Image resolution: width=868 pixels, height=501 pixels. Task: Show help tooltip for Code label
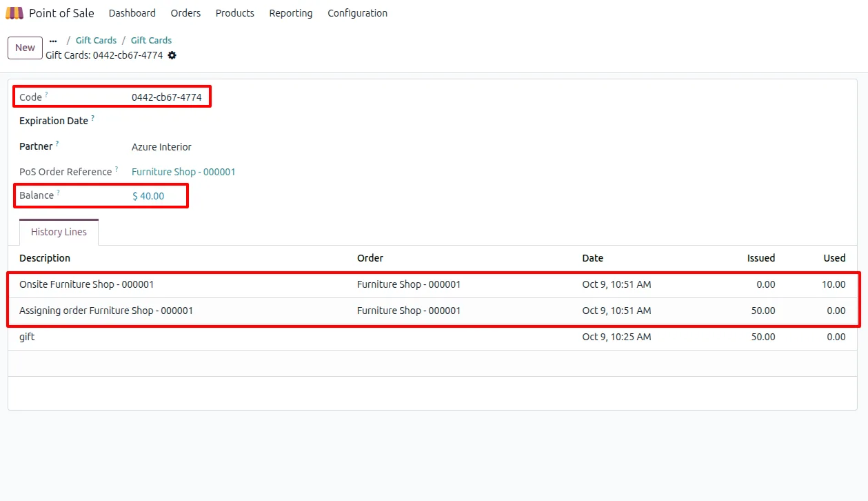click(x=47, y=95)
